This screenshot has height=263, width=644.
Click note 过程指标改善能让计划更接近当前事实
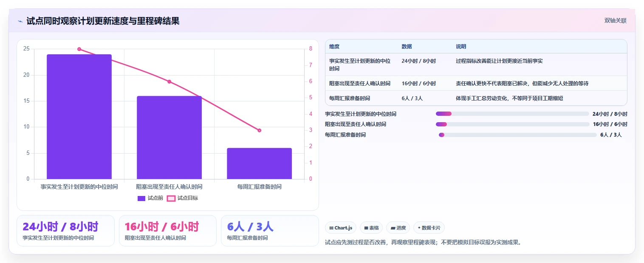[x=499, y=61]
